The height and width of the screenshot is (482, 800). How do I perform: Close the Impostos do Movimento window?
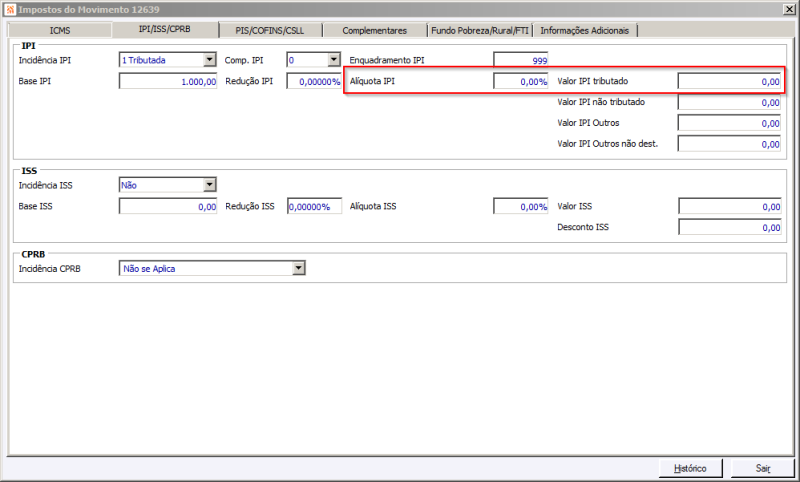789,9
